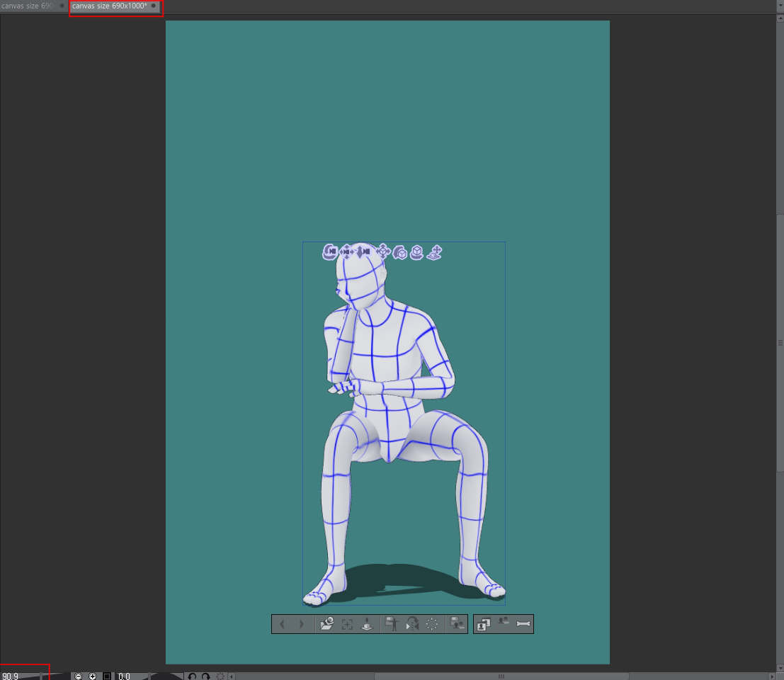Click the focus on editing target icon

click(347, 624)
